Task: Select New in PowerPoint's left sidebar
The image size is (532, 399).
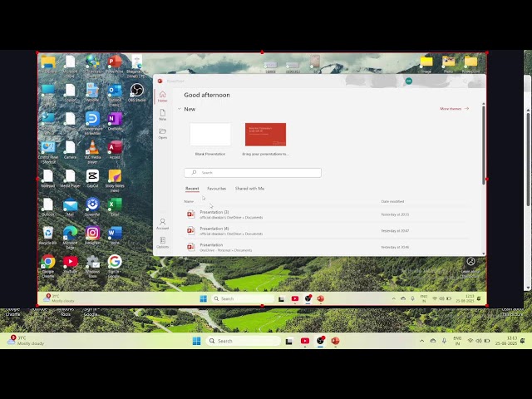Action: coord(163,115)
